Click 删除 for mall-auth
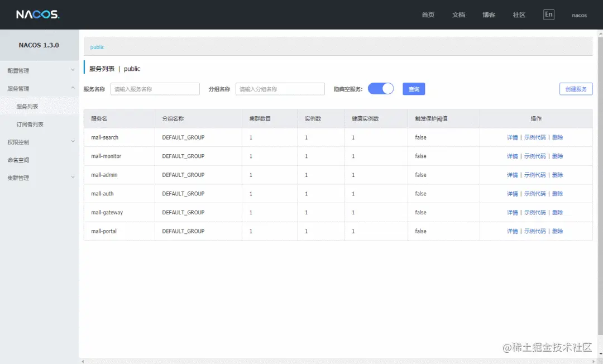 point(558,194)
